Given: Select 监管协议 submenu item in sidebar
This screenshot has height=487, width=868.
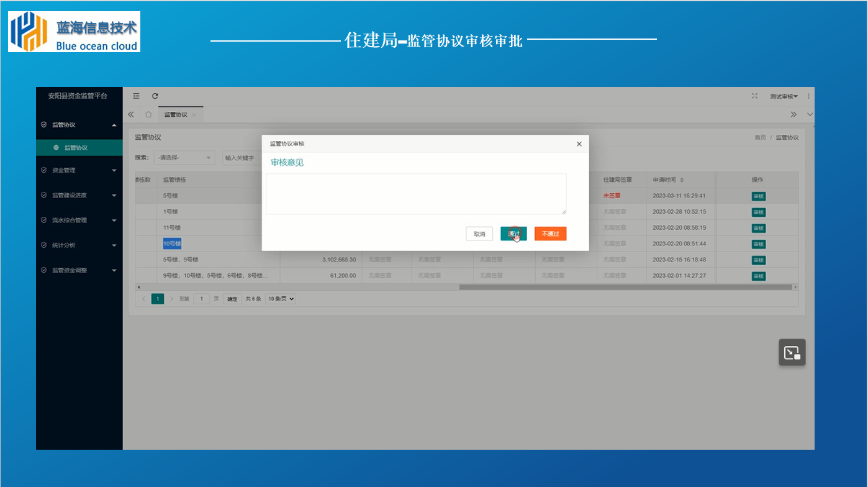Looking at the screenshot, I should click(x=79, y=147).
